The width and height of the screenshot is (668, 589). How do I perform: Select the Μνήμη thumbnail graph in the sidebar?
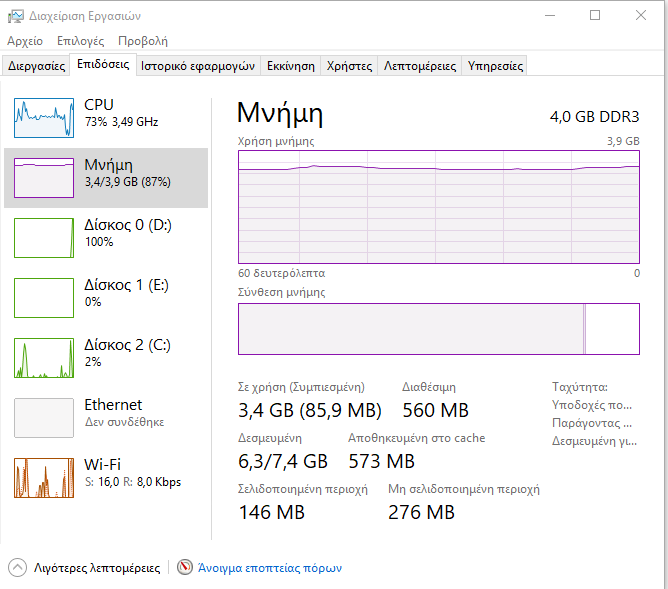coord(44,178)
